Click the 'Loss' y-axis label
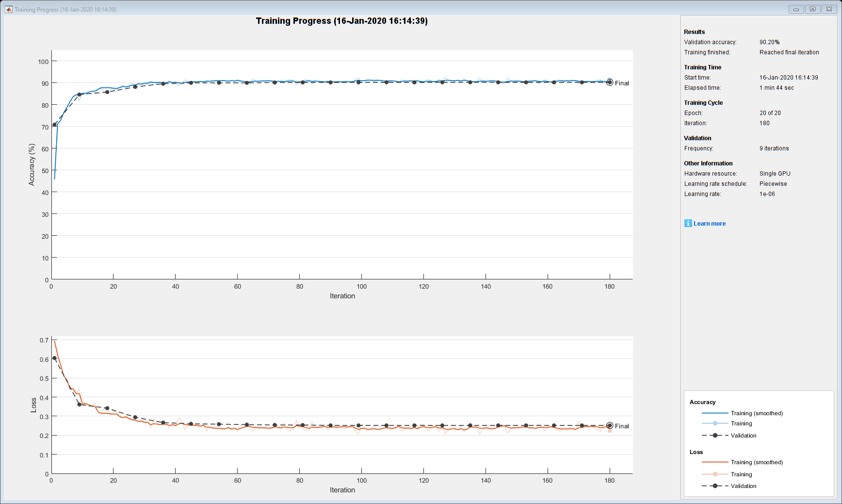Viewport: 842px width, 504px height. pyautogui.click(x=33, y=405)
